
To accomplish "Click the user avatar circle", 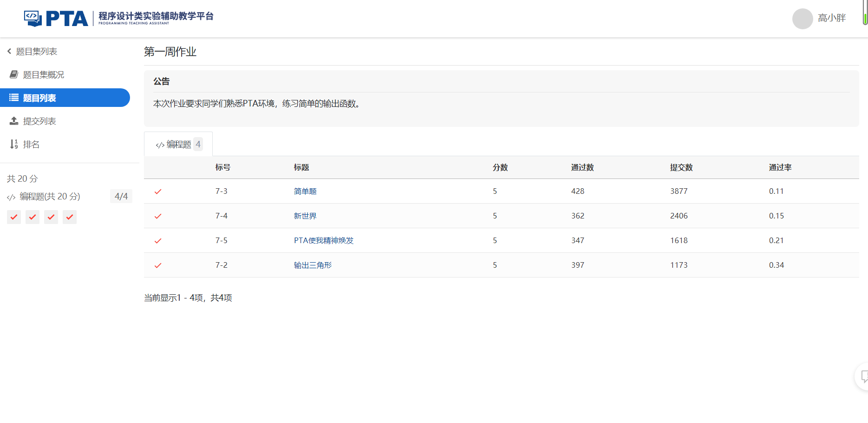I will pyautogui.click(x=802, y=19).
